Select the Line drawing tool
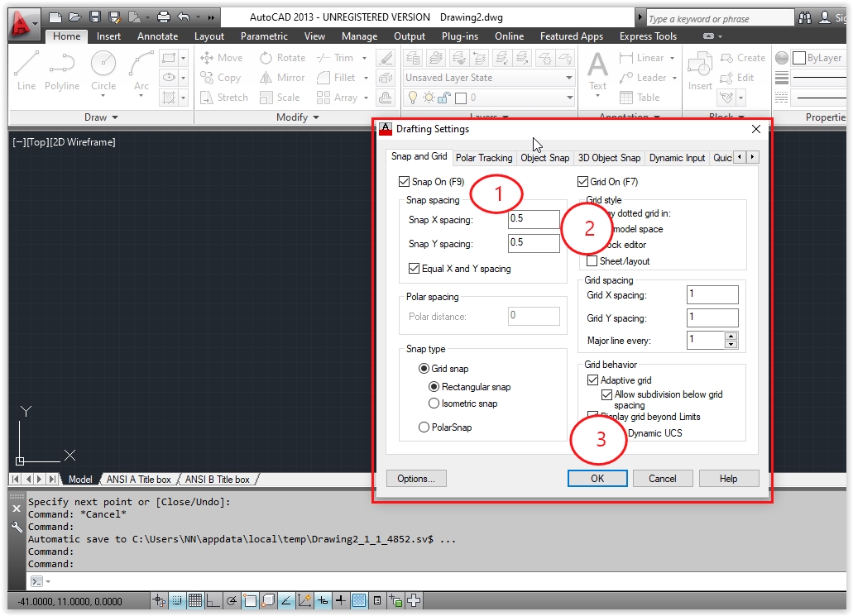Image resolution: width=853 pixels, height=616 pixels. (26, 70)
